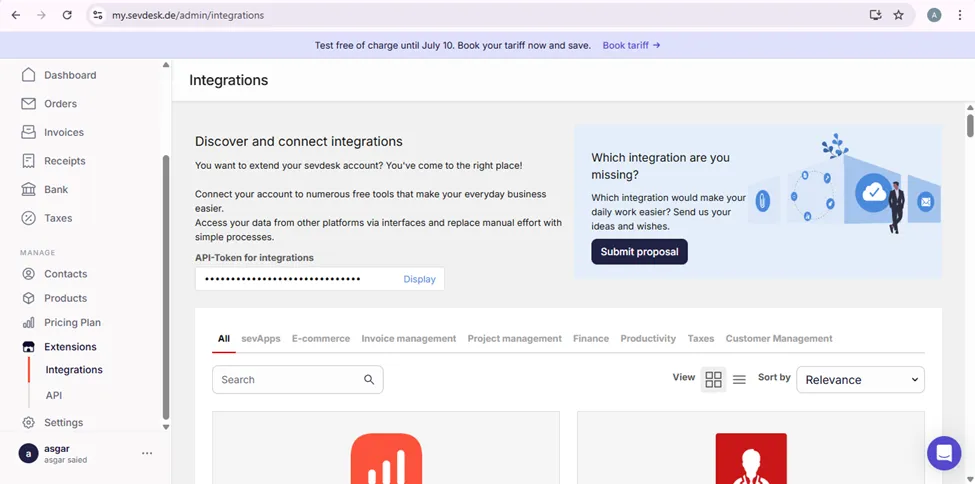The image size is (975, 484).
Task: Click the Receipts icon in sidebar
Action: (29, 161)
